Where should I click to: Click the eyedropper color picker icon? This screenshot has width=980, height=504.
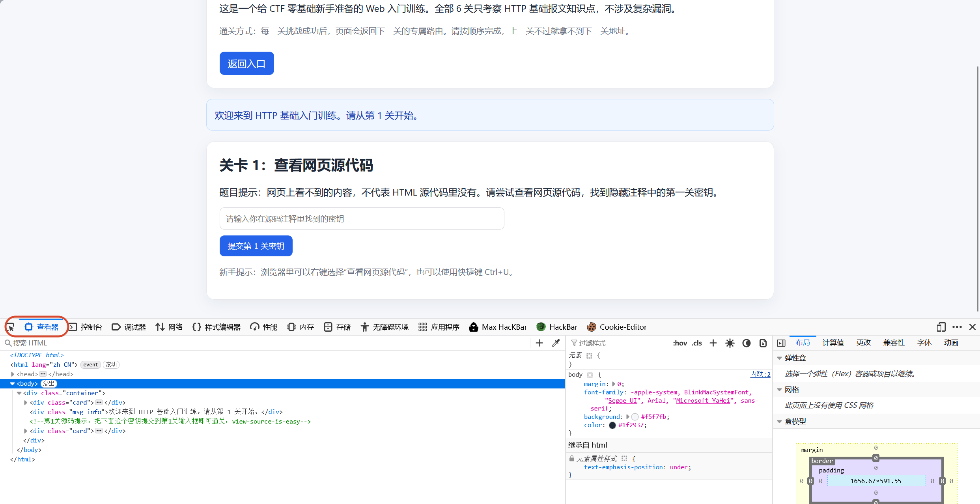point(556,343)
